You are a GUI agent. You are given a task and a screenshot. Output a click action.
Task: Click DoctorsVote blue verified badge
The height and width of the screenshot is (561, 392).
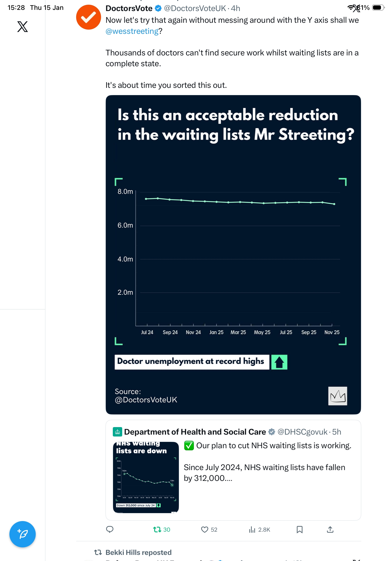click(158, 8)
